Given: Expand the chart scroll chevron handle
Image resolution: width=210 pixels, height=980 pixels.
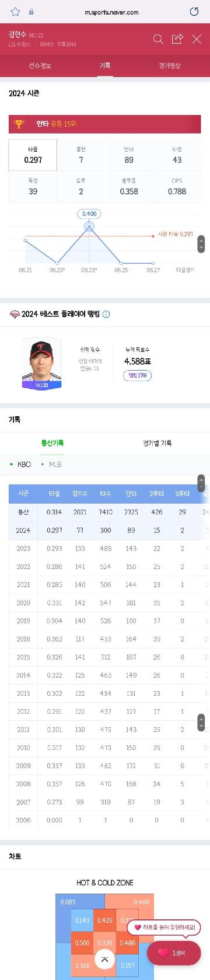Looking at the screenshot, I should 201,244.
